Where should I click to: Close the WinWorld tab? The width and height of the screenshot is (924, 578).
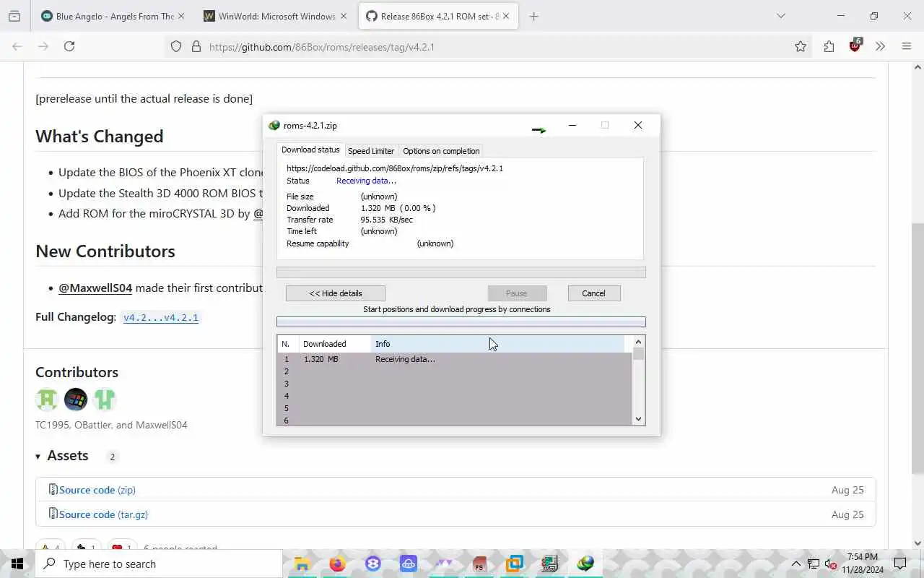(342, 16)
